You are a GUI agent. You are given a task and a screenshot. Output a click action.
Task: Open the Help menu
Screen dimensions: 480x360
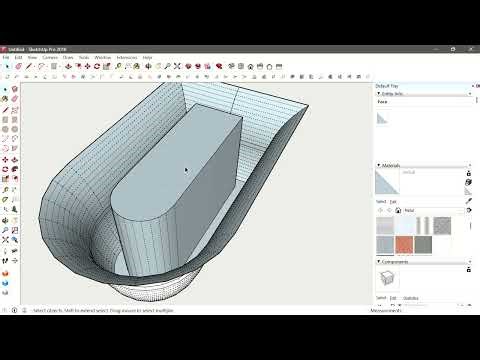tap(147, 58)
